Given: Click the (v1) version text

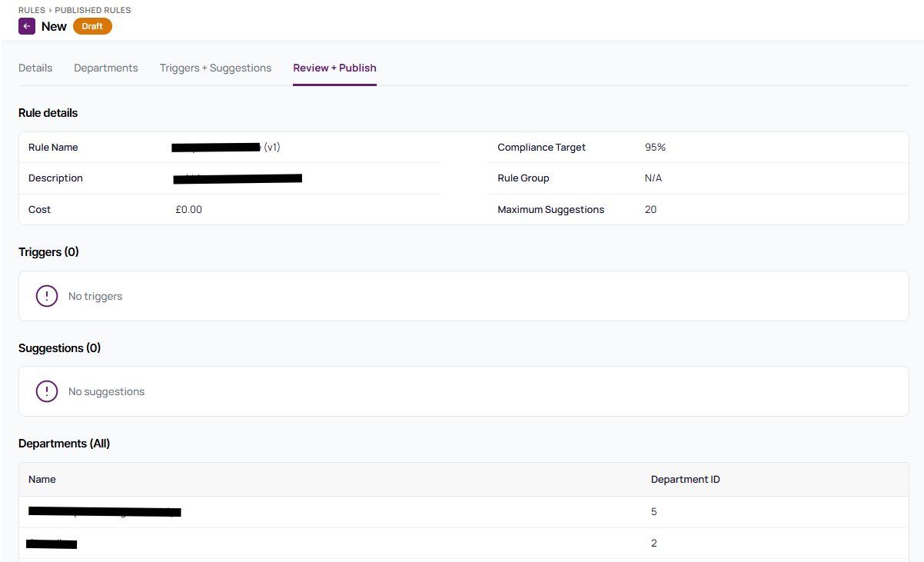Looking at the screenshot, I should pos(272,147).
